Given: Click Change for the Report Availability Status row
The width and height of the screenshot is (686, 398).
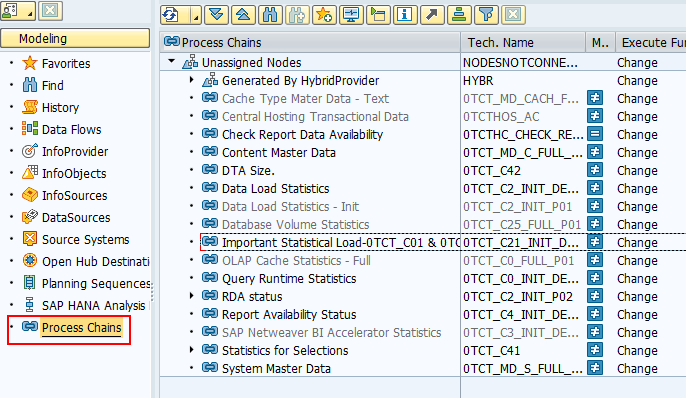Looking at the screenshot, I should click(637, 314).
